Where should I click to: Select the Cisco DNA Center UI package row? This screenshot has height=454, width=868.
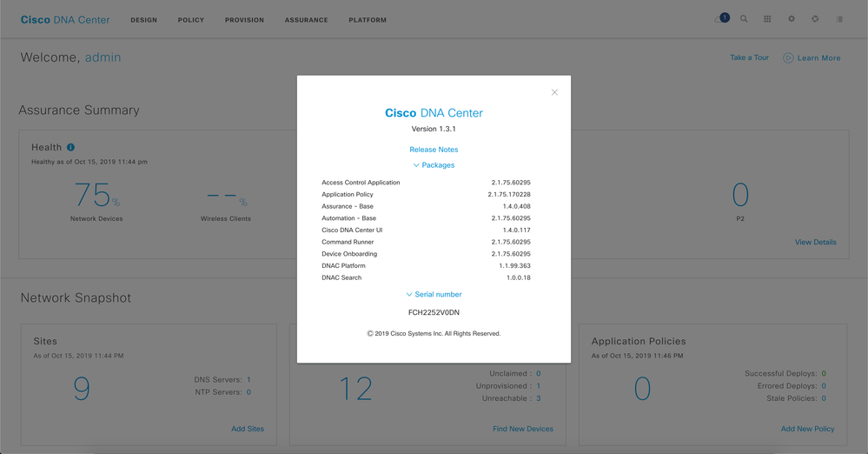(427, 230)
